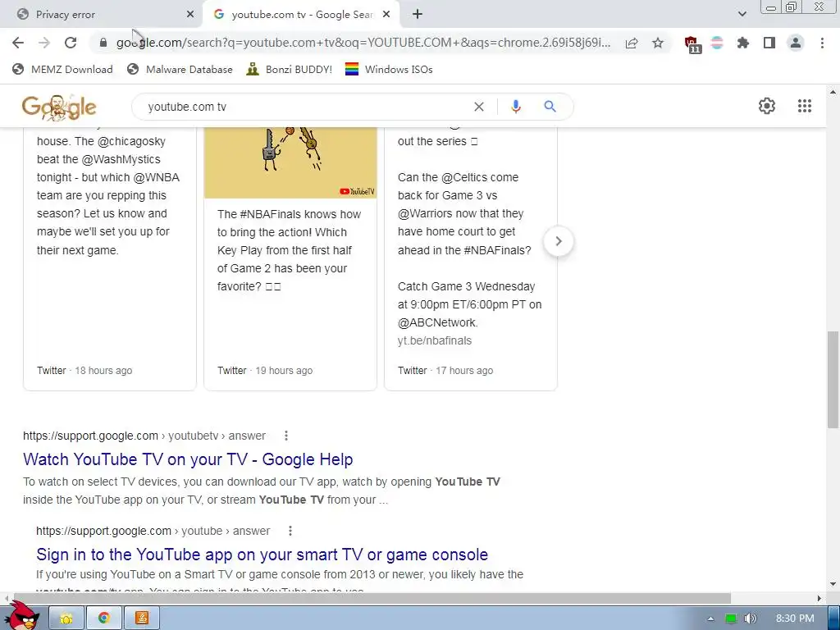Open Google quick settings gear
The image size is (840, 630).
767,106
